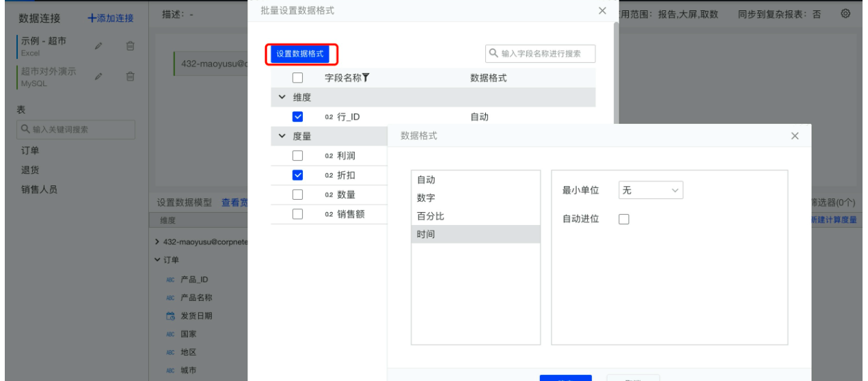Select the 订单 table in left panel
Viewport: 868px width, 381px height.
click(31, 151)
